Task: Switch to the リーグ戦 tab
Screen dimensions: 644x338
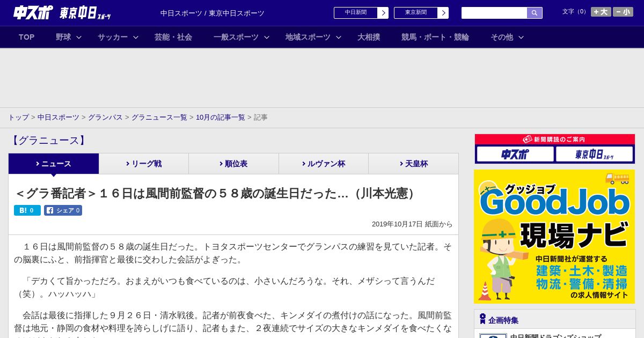Action: click(144, 164)
